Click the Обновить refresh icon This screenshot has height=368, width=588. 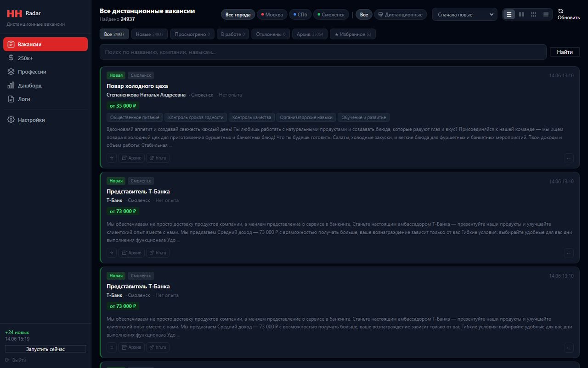pyautogui.click(x=560, y=11)
